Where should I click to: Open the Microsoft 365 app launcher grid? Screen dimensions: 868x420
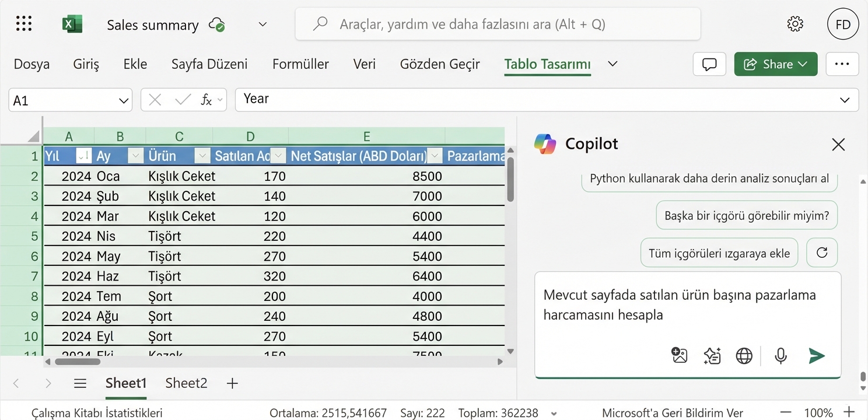23,23
